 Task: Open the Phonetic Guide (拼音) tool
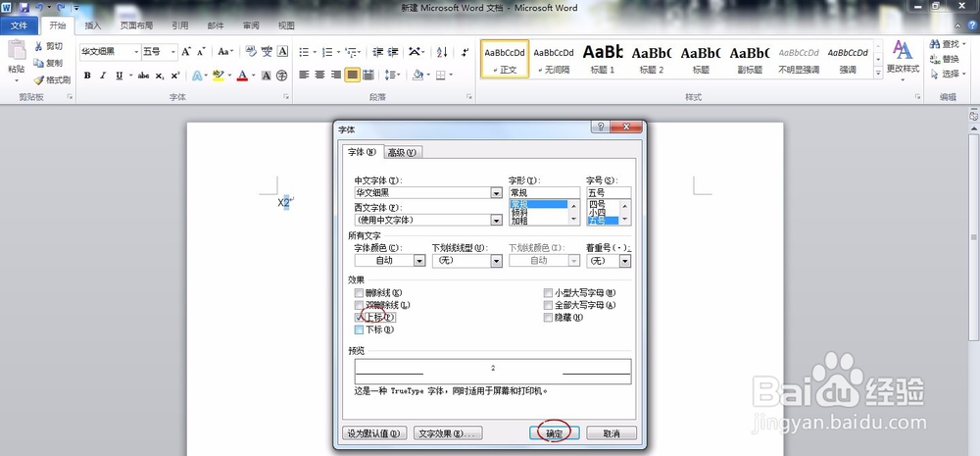pos(267,51)
